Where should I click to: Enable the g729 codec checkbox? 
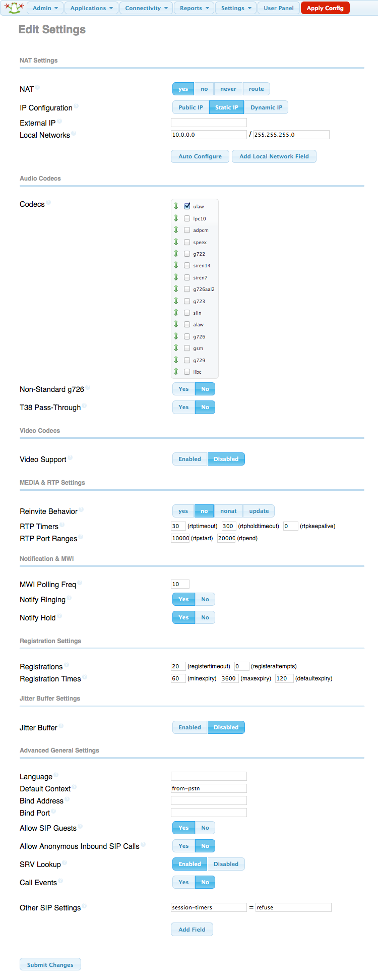click(187, 360)
